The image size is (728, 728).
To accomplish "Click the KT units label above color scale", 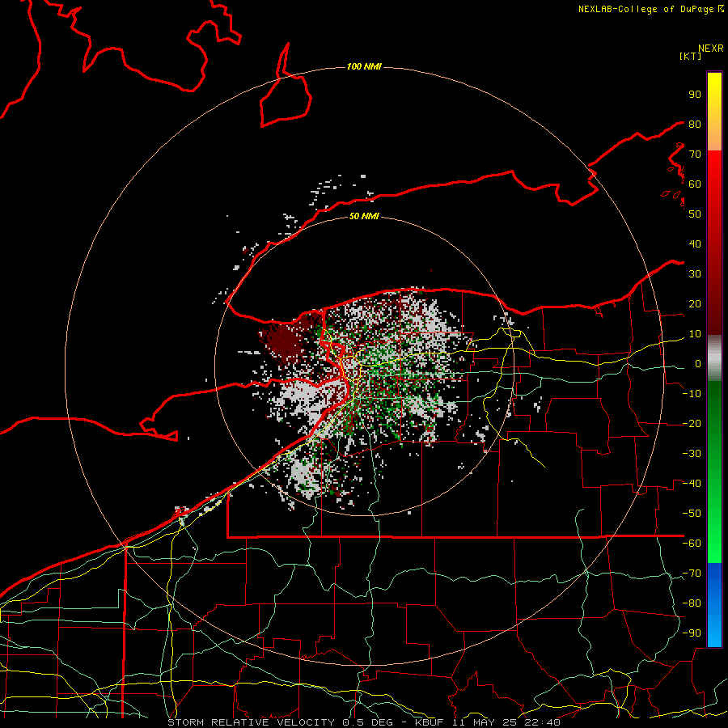I will 690,56.
